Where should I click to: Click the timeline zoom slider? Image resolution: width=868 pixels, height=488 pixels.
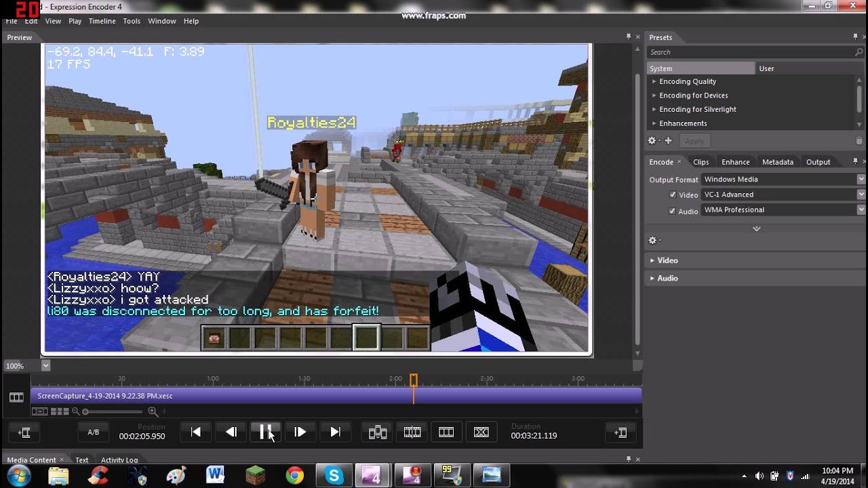tap(113, 411)
